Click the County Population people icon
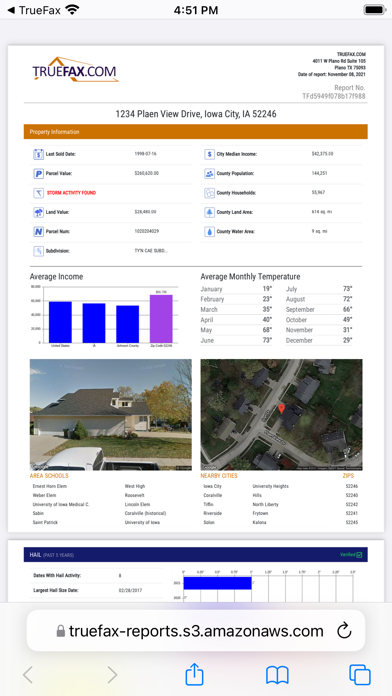392x696 pixels. tap(209, 174)
